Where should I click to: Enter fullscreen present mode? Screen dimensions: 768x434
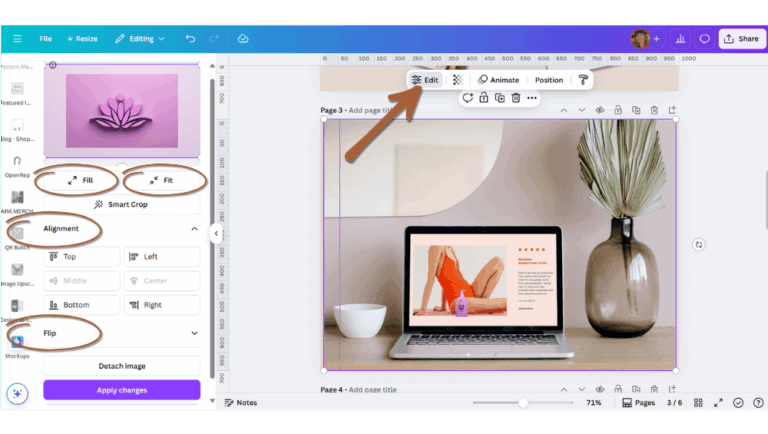tap(718, 403)
